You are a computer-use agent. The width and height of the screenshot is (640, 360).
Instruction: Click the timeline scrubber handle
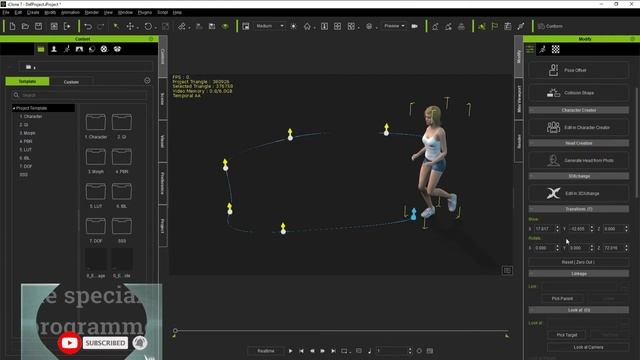coord(175,331)
